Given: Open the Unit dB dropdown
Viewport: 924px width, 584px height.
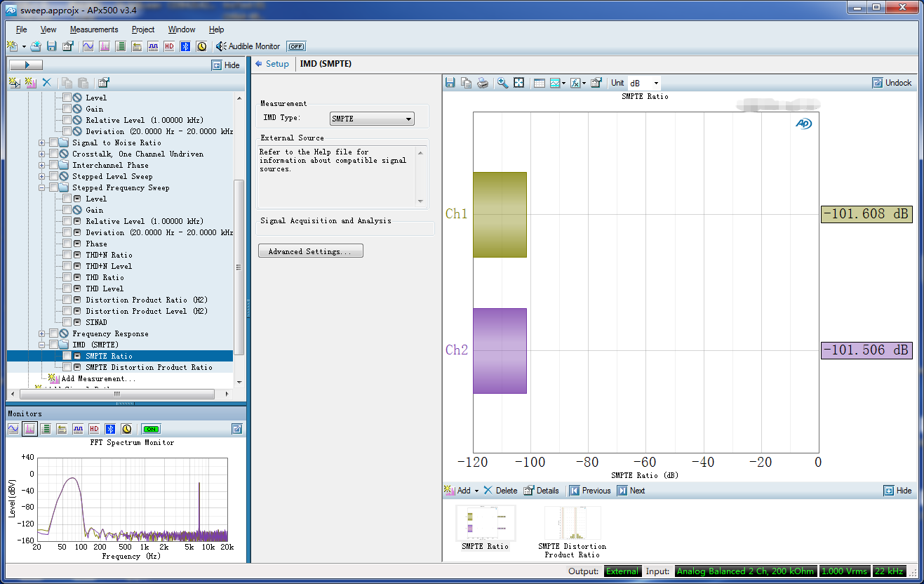Looking at the screenshot, I should 643,83.
